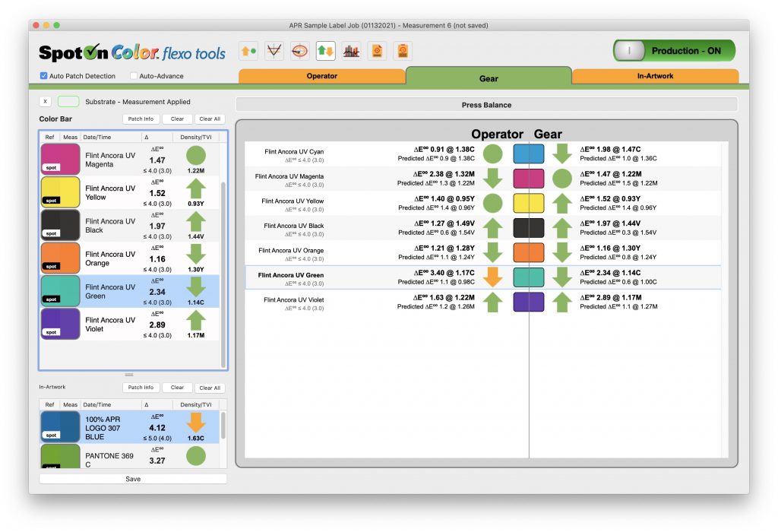Click the Cyan swatch in Press Balance

(x=529, y=154)
